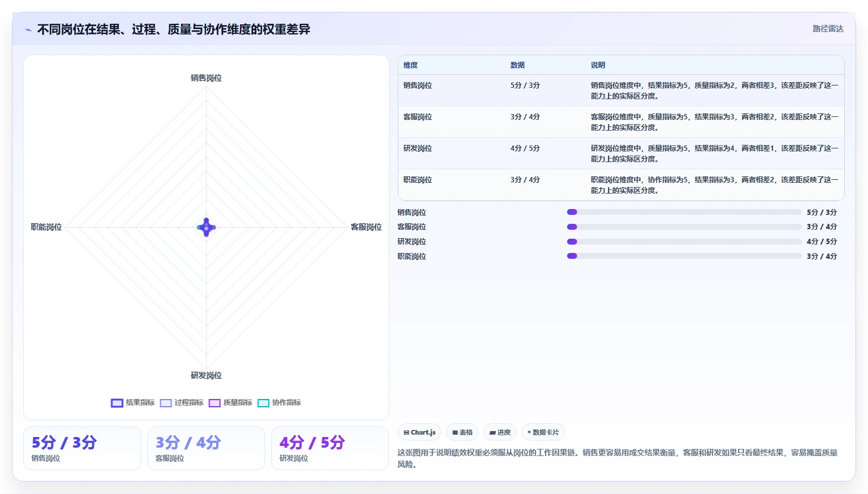Click the 职能岗位 progress list label

(x=412, y=256)
